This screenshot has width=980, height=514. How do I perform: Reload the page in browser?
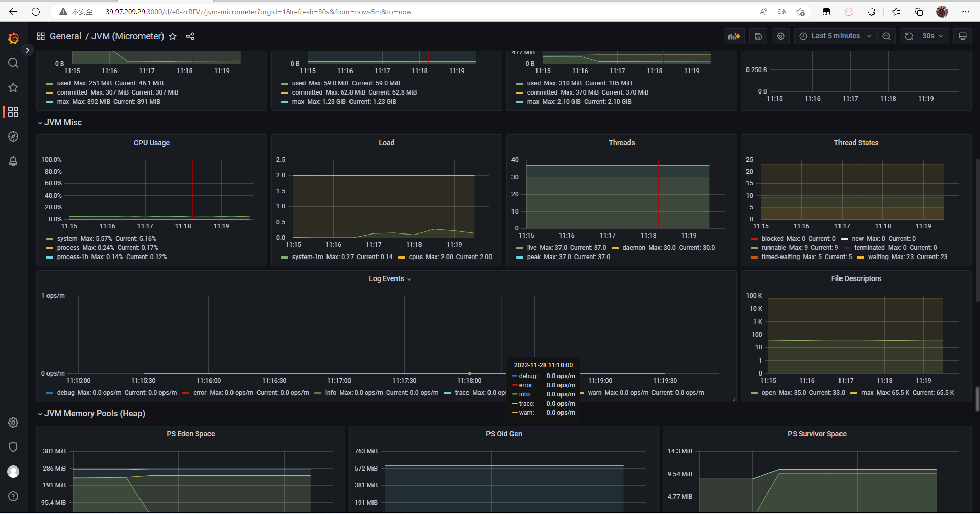36,12
